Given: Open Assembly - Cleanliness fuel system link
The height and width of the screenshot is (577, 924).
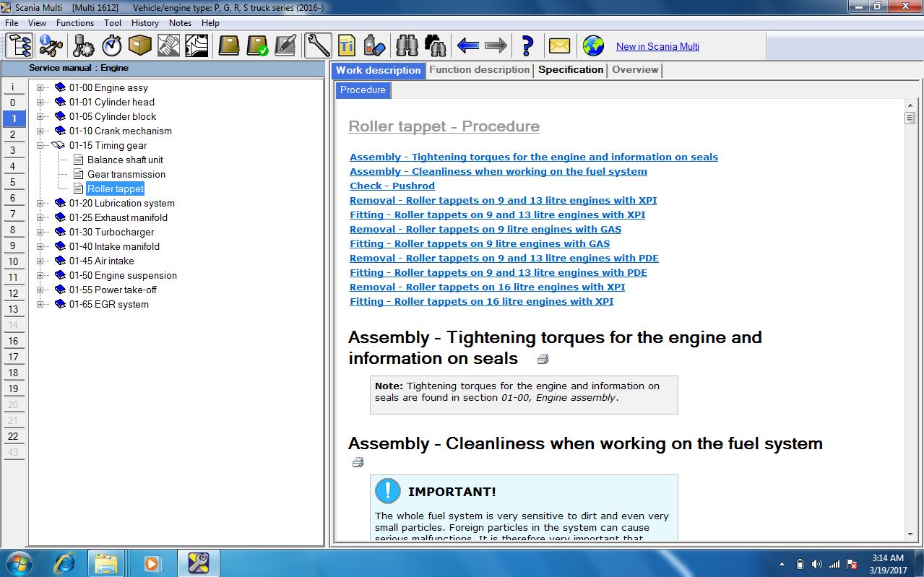Looking at the screenshot, I should (498, 171).
